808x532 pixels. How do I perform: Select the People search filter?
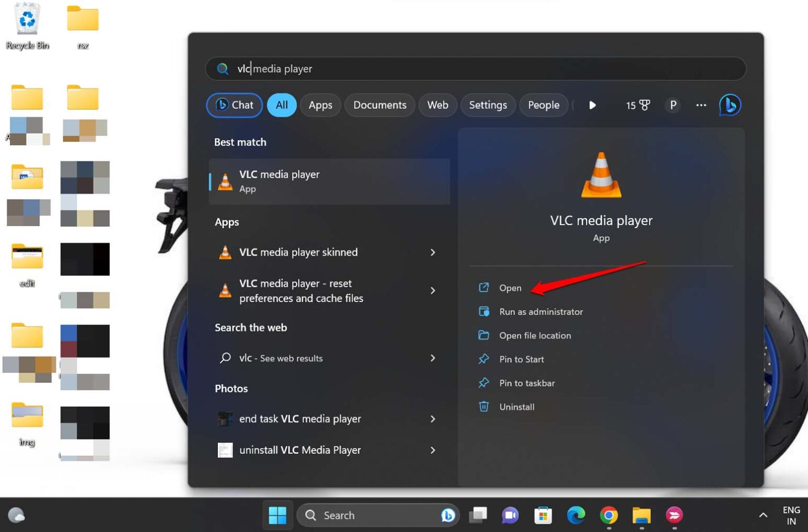[x=544, y=105]
